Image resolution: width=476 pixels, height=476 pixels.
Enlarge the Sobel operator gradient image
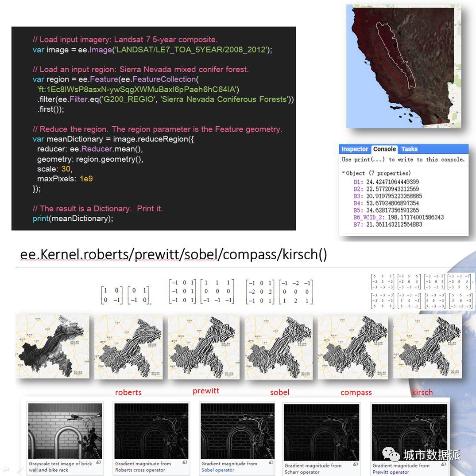point(271,462)
